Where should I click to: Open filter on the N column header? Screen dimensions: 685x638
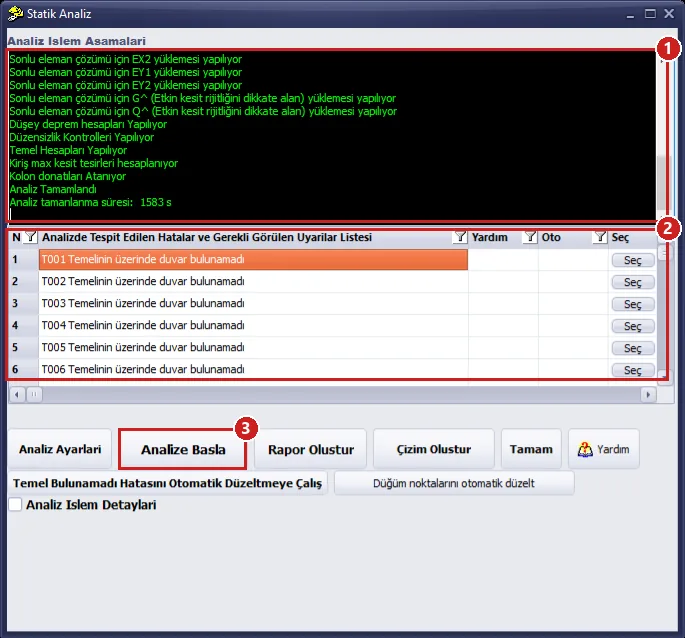tap(31, 237)
